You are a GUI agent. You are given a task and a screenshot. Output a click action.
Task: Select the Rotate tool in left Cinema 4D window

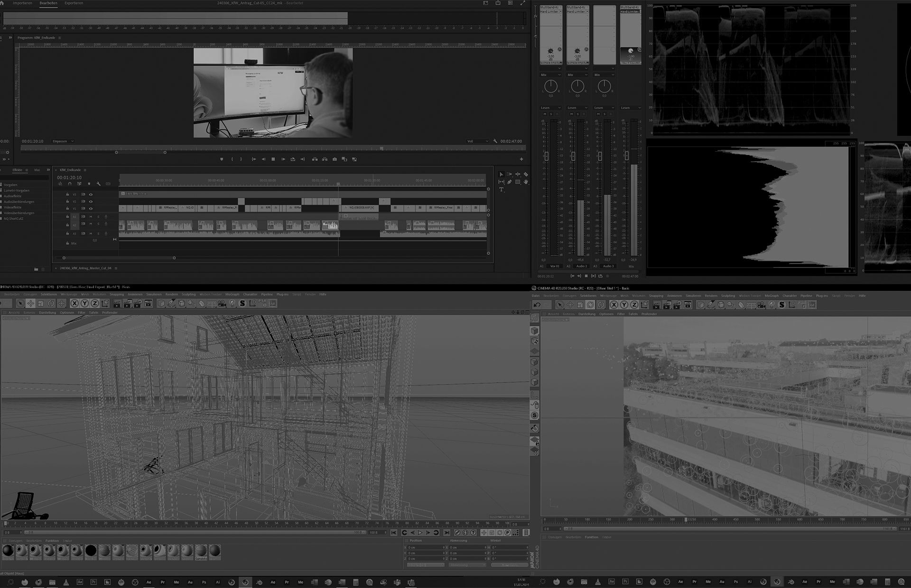coord(51,303)
